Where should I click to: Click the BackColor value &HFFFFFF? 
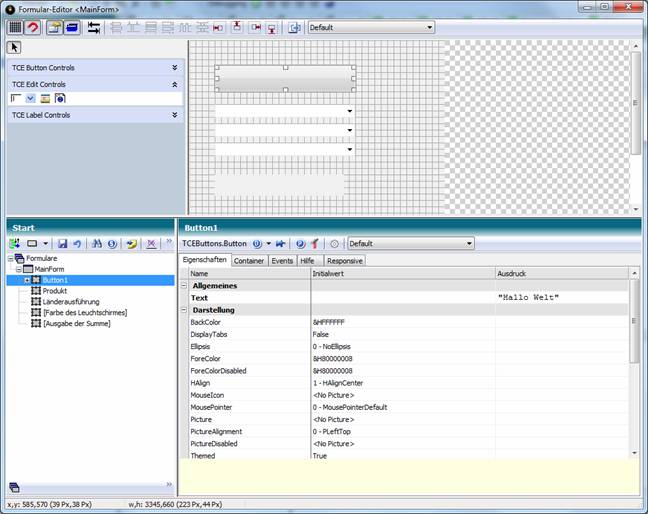(329, 322)
